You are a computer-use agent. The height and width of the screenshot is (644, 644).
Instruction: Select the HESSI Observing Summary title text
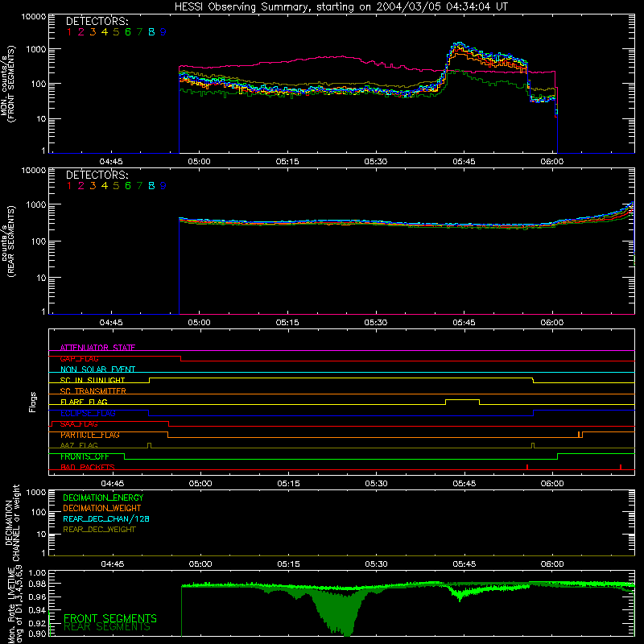[x=341, y=6]
